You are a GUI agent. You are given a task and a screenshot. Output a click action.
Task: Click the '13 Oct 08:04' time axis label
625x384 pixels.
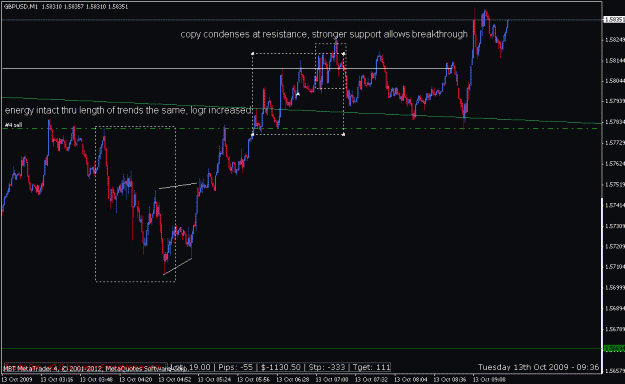pyautogui.click(x=411, y=379)
